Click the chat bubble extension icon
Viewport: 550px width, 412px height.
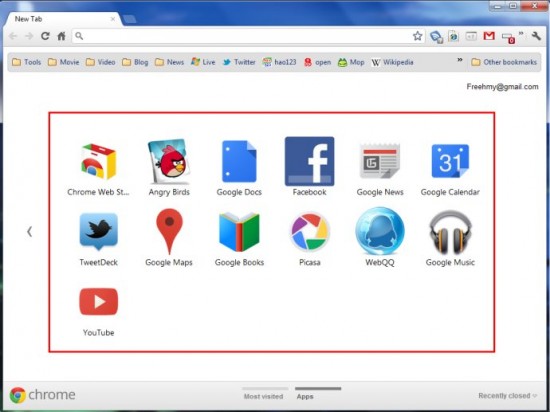pos(436,36)
